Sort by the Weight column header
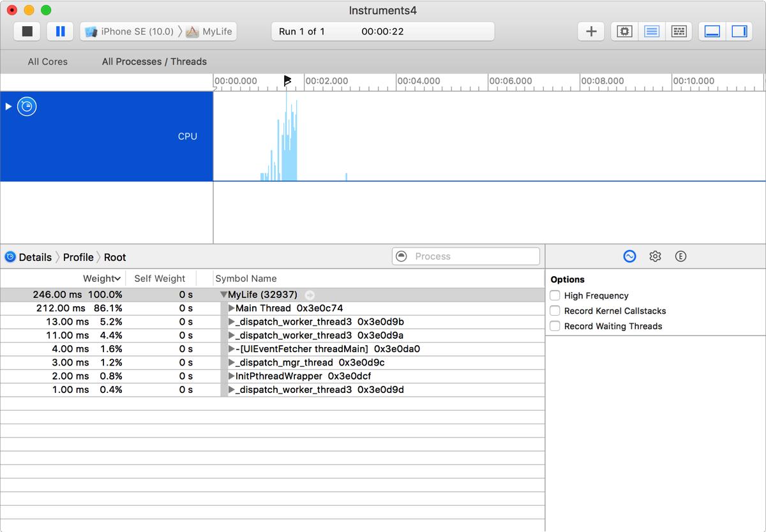 tap(101, 279)
